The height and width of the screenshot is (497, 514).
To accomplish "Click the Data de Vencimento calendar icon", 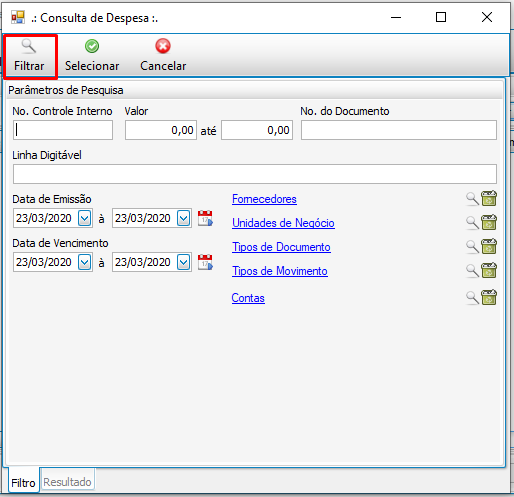I will 205,262.
